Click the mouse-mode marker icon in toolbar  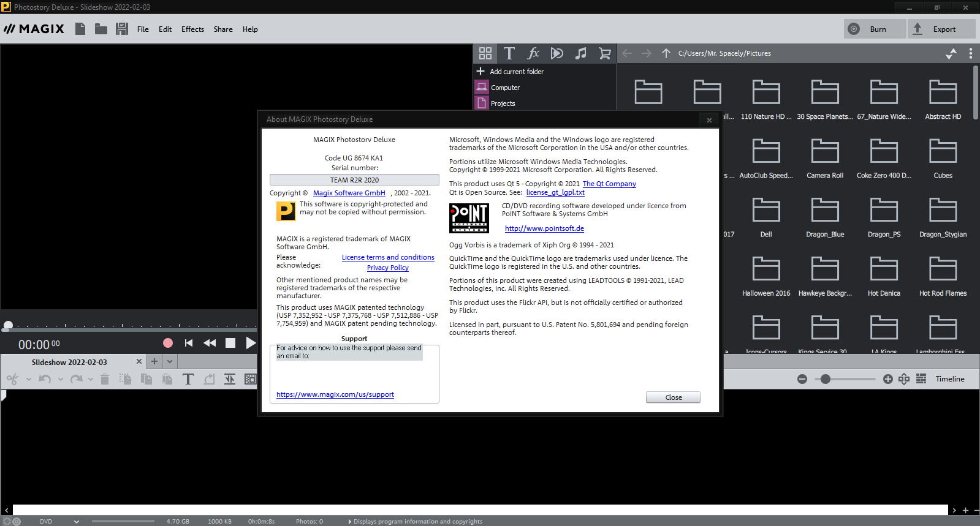click(230, 379)
